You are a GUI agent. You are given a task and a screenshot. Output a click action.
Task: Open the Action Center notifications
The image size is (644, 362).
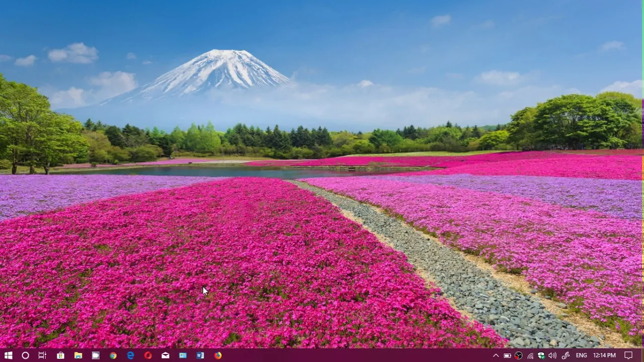[x=628, y=355]
